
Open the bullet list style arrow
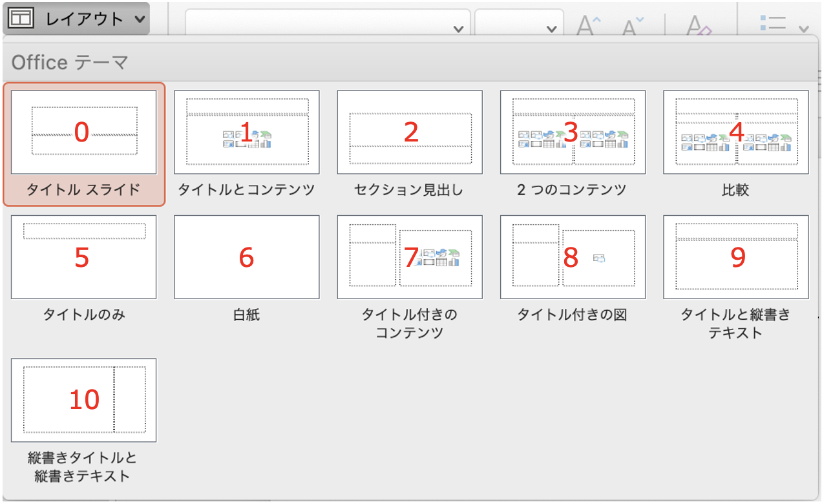click(804, 28)
